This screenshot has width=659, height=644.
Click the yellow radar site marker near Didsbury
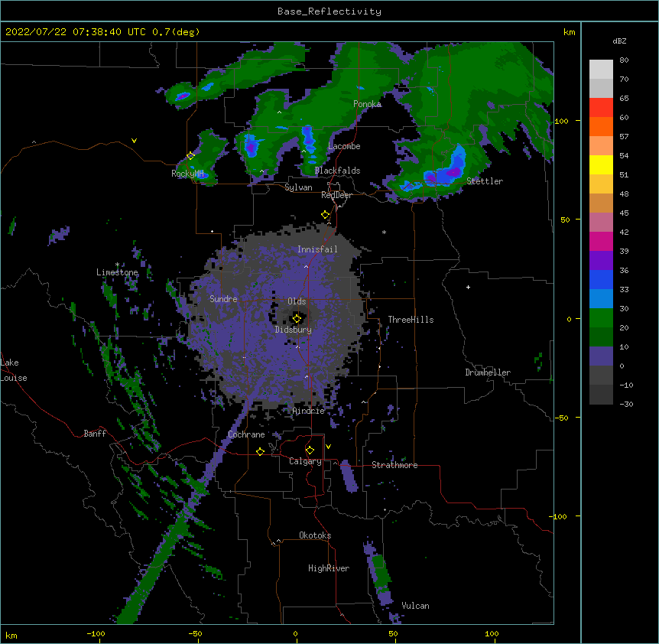297,319
